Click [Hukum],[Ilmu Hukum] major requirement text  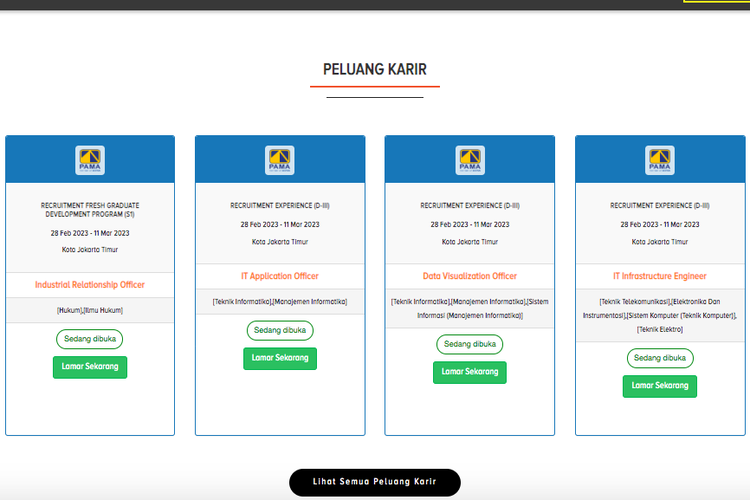tap(90, 310)
